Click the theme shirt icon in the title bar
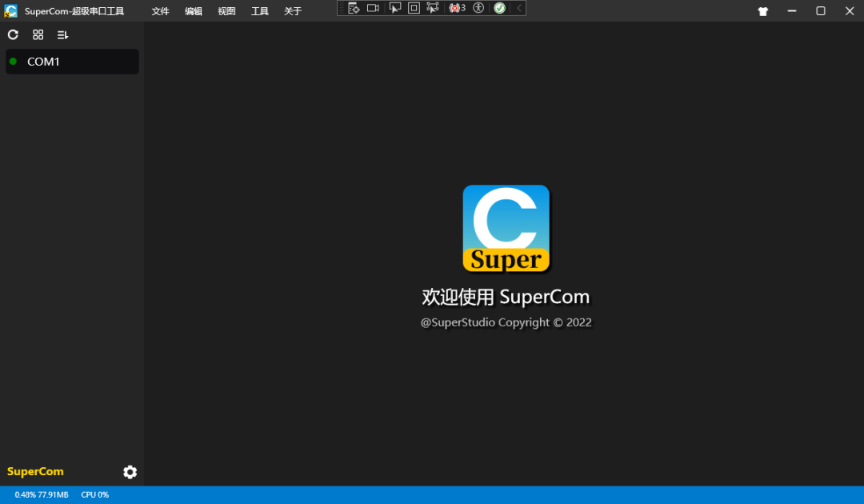 (x=762, y=11)
